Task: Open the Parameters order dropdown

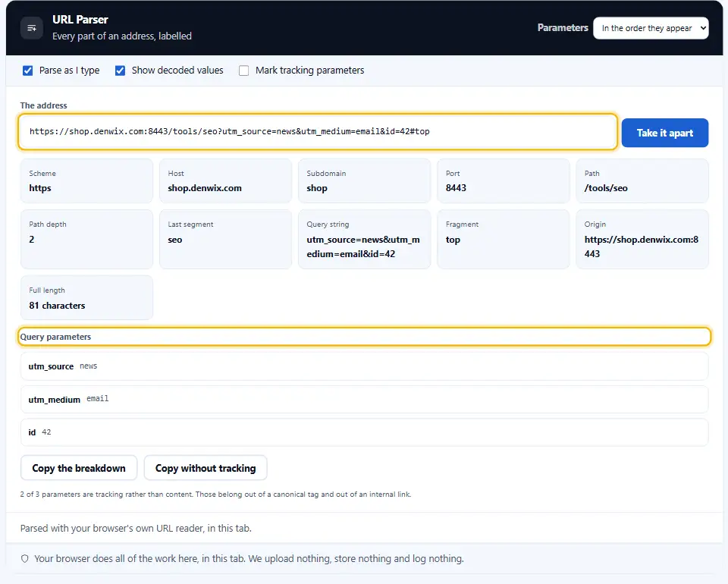Action: click(x=651, y=28)
